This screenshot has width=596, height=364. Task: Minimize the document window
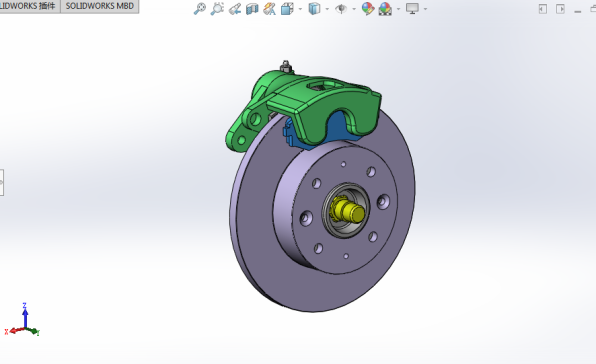pos(578,11)
